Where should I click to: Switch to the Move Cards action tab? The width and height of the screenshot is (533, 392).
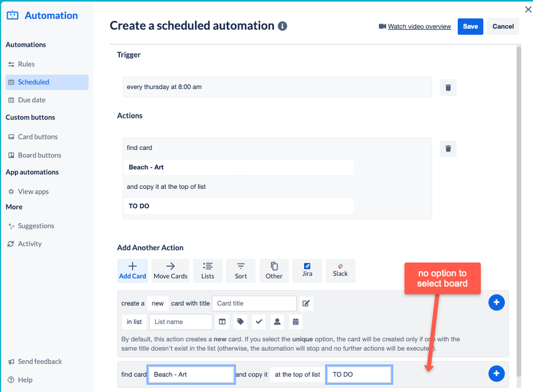pos(170,270)
